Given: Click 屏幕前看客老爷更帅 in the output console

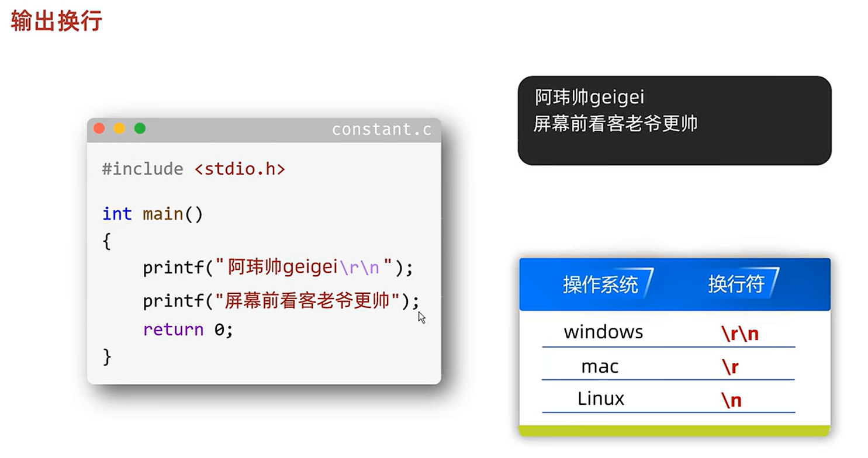Looking at the screenshot, I should [615, 124].
